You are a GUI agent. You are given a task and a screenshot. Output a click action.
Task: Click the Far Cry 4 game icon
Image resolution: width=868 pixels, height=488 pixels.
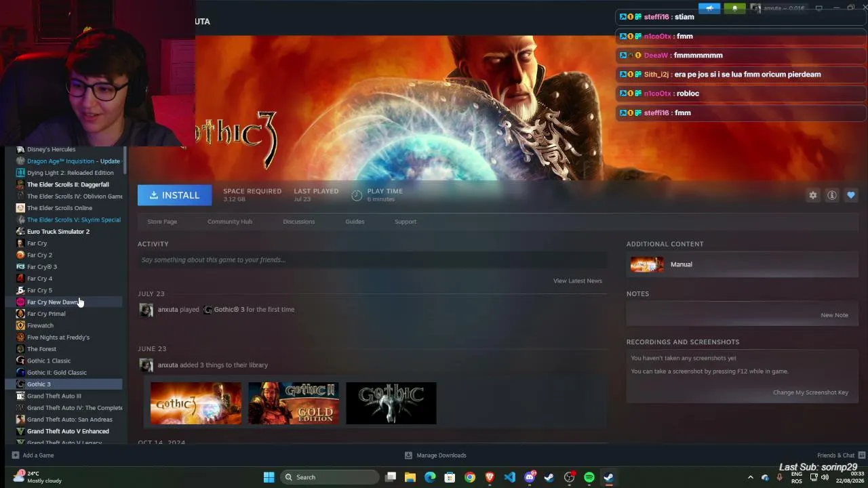pos(20,279)
